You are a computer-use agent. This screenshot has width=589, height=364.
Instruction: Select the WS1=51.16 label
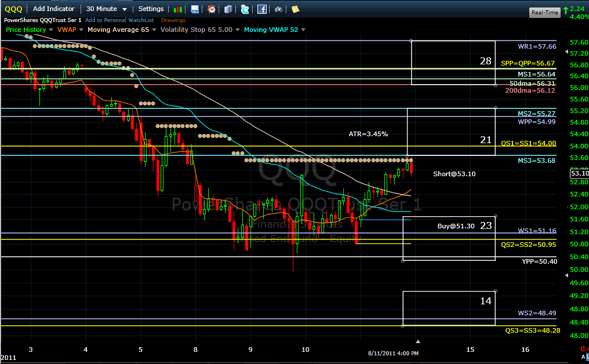click(537, 231)
